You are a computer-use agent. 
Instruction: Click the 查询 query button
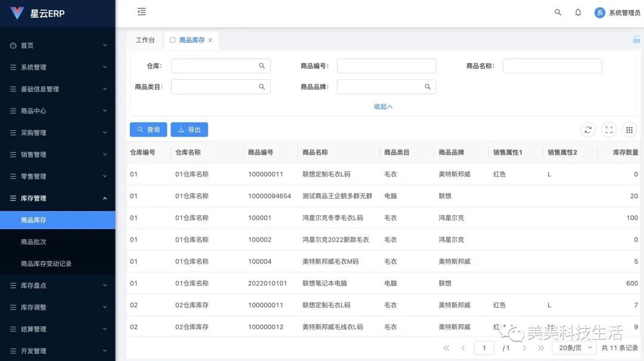point(148,129)
